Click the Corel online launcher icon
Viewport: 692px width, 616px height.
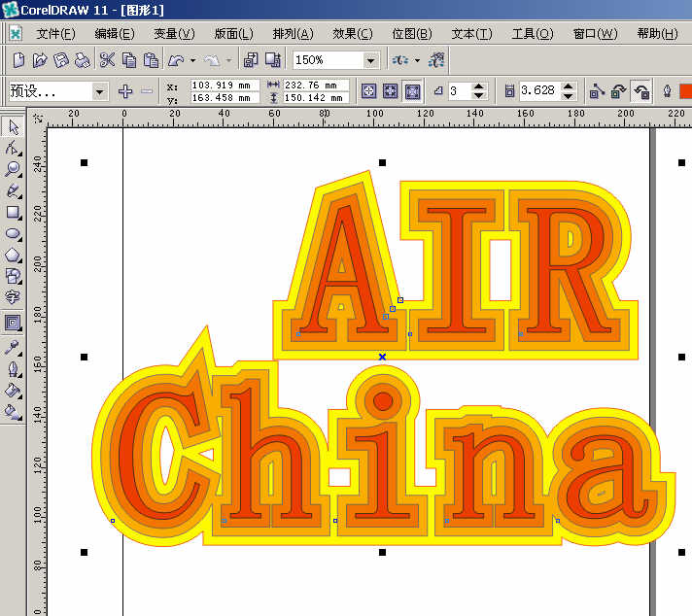point(436,60)
